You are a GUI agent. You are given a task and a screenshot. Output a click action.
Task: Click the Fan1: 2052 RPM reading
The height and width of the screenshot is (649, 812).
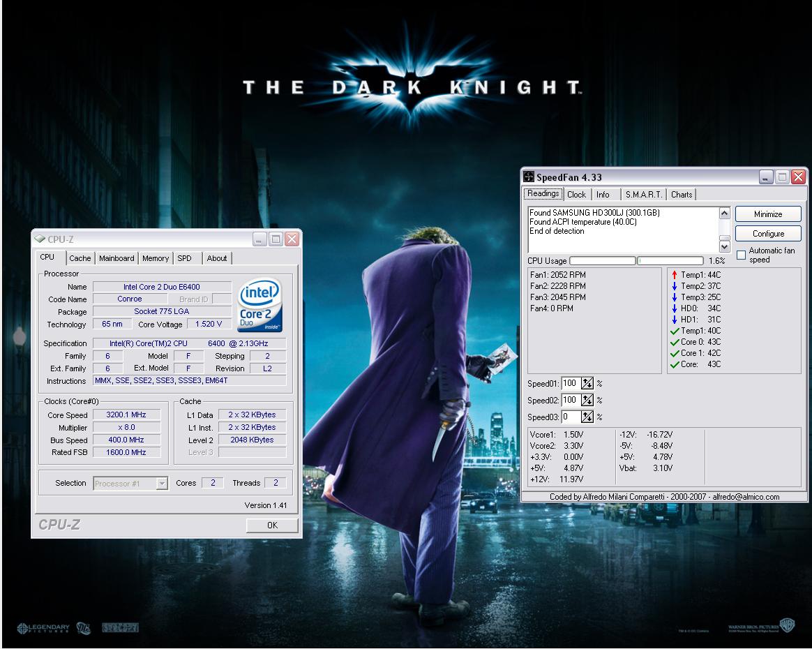click(558, 274)
